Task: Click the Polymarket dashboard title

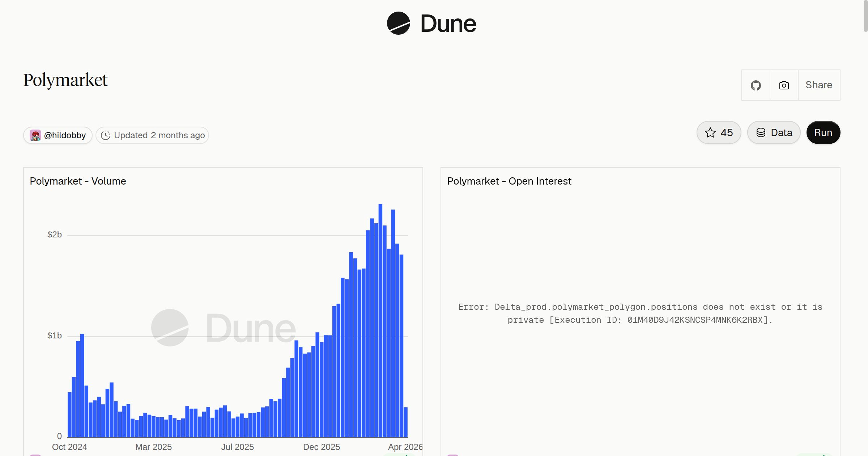Action: tap(65, 80)
